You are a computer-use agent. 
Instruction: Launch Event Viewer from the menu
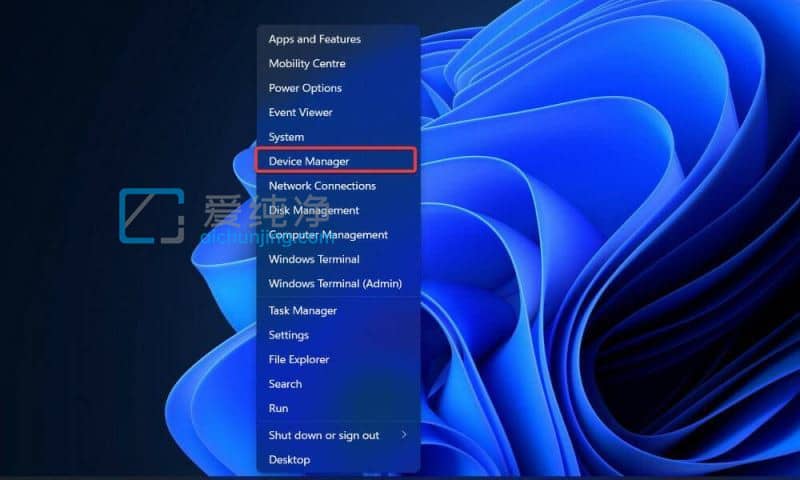300,112
